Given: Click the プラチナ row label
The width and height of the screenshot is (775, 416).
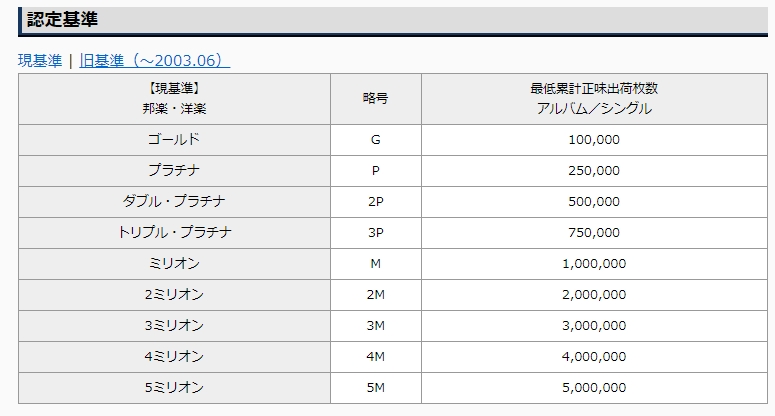Looking at the screenshot, I should click(x=174, y=170).
